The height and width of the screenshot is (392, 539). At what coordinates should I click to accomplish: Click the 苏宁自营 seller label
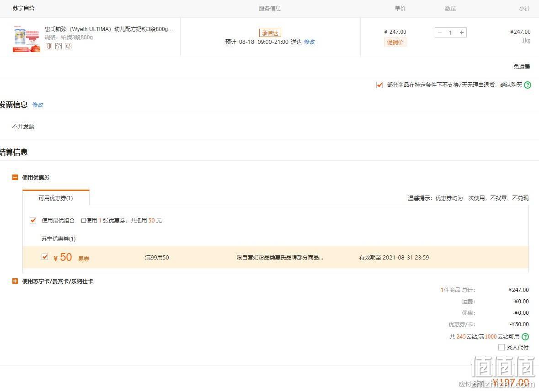point(24,8)
